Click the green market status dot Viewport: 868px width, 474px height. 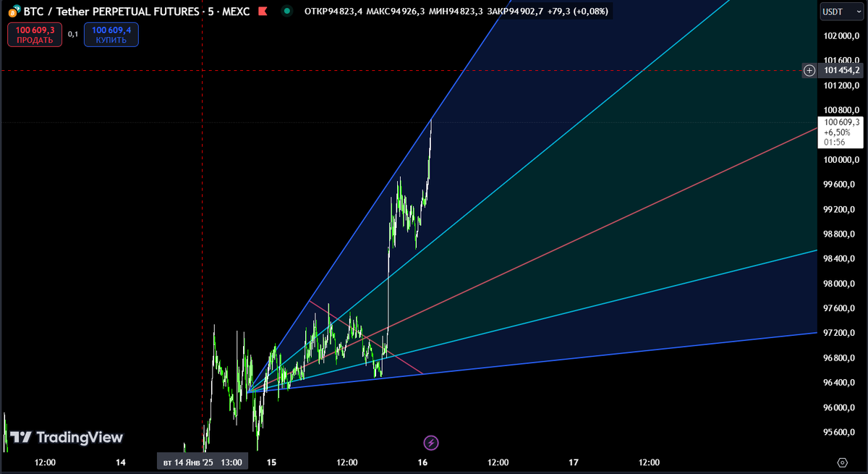point(289,12)
